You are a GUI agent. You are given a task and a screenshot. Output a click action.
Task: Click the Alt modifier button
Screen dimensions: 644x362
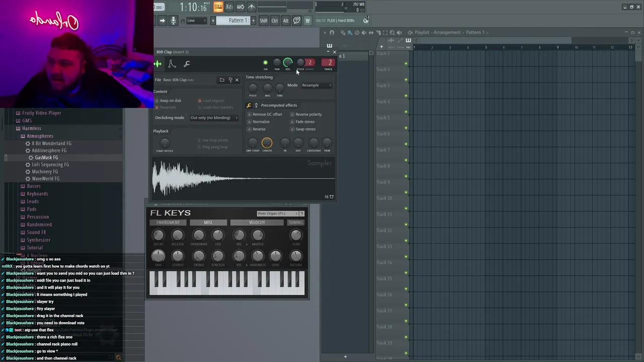click(286, 21)
